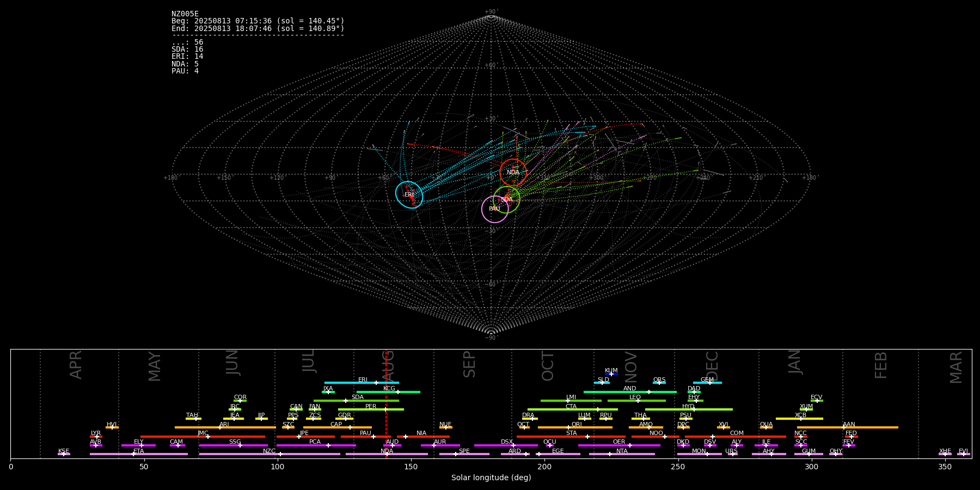Select the pink PAU radiant circle on the map

click(495, 209)
